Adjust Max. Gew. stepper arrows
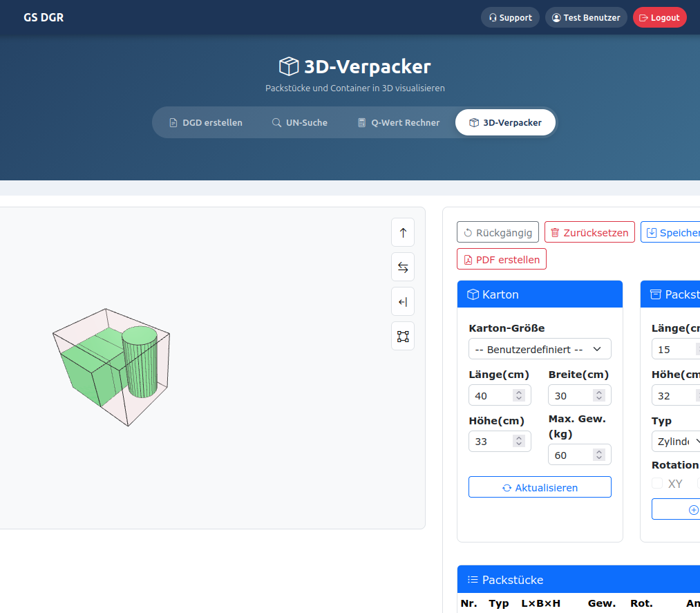Viewport: 700px width, 613px height. [x=599, y=455]
